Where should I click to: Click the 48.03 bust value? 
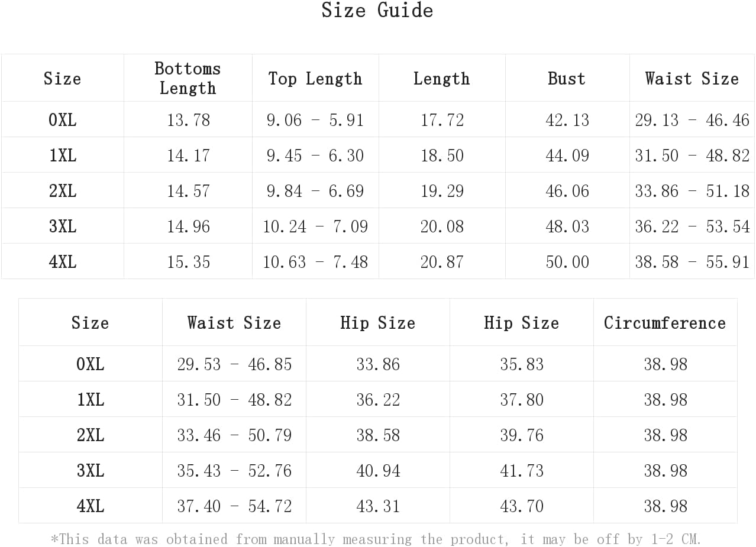(x=567, y=226)
